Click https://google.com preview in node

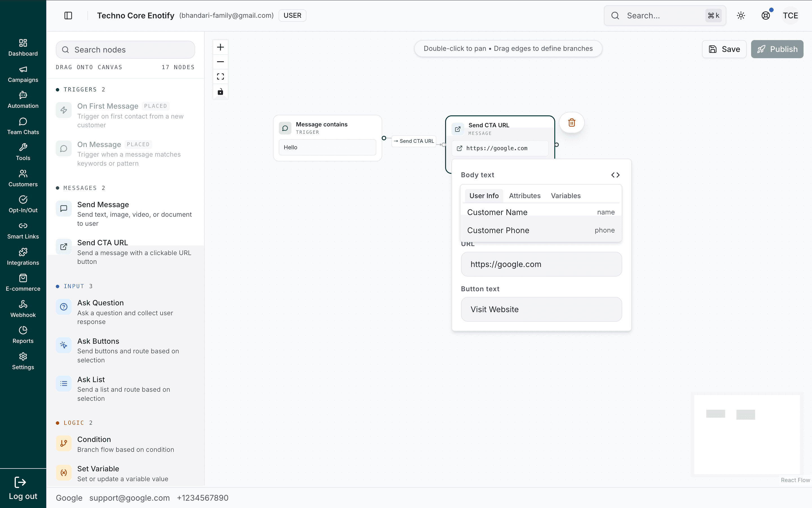click(500, 148)
